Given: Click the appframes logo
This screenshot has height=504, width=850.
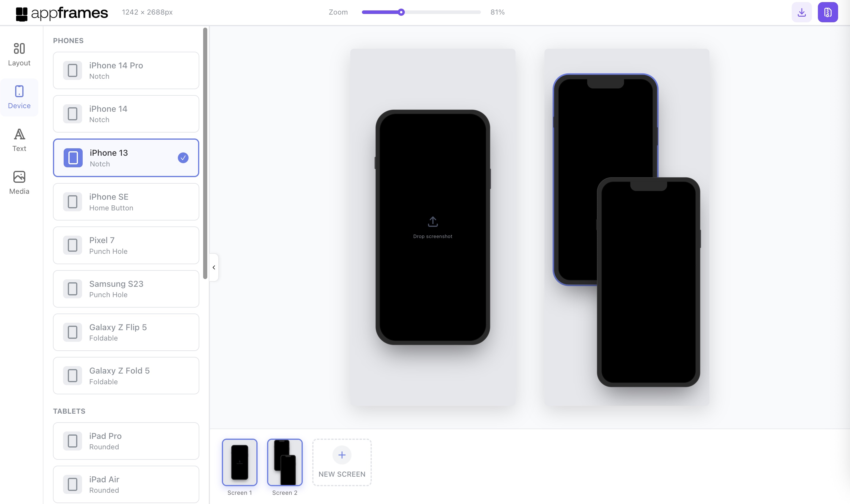Looking at the screenshot, I should pos(62,13).
